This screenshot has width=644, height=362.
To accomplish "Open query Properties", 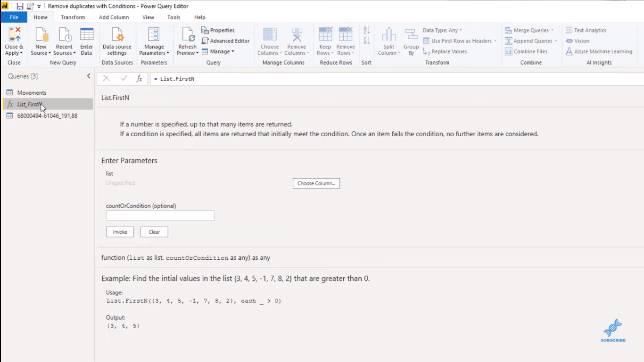I will click(x=218, y=30).
